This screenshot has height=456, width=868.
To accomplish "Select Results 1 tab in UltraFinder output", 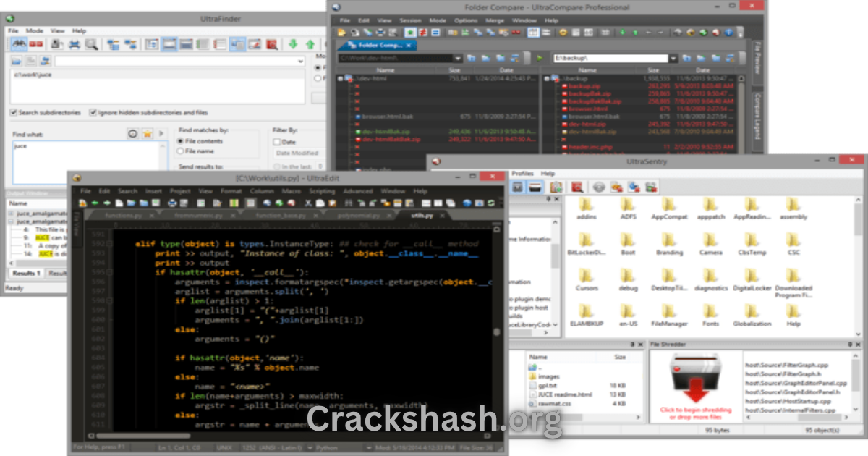I will click(x=27, y=274).
